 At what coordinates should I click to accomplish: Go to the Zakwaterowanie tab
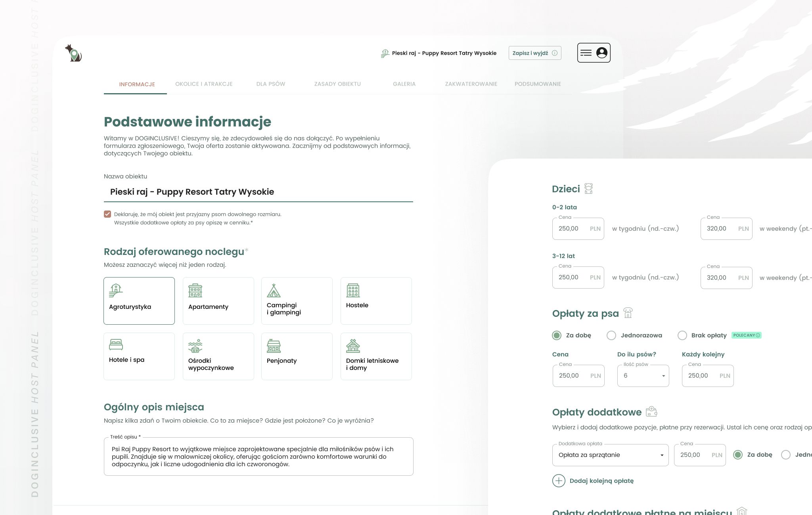(471, 84)
